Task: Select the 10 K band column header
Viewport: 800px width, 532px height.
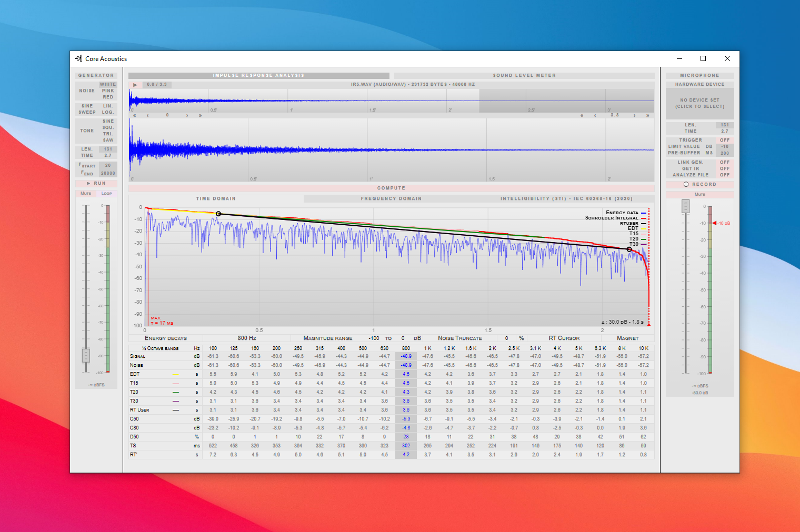Action: click(643, 348)
